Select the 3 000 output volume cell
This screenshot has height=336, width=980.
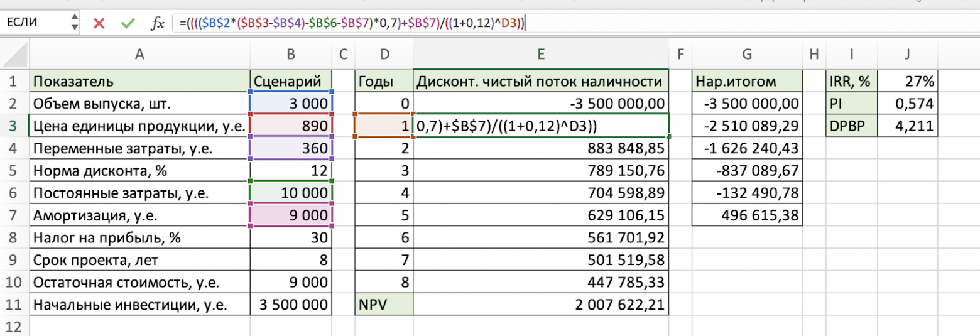click(x=291, y=104)
